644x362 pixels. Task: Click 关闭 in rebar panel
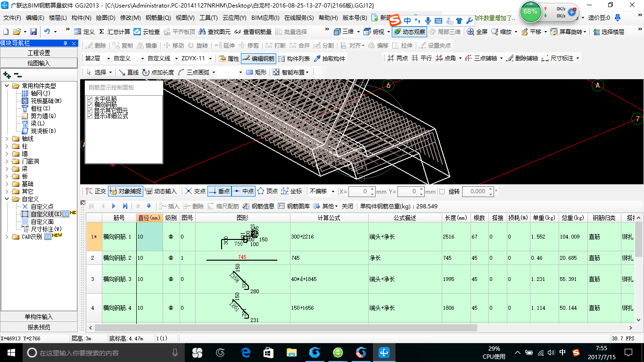(347, 206)
